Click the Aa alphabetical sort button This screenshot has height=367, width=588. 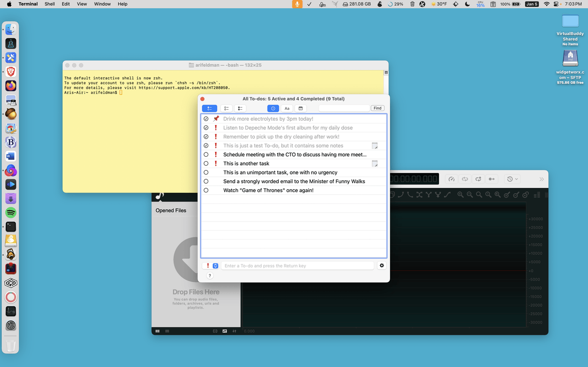(x=287, y=108)
